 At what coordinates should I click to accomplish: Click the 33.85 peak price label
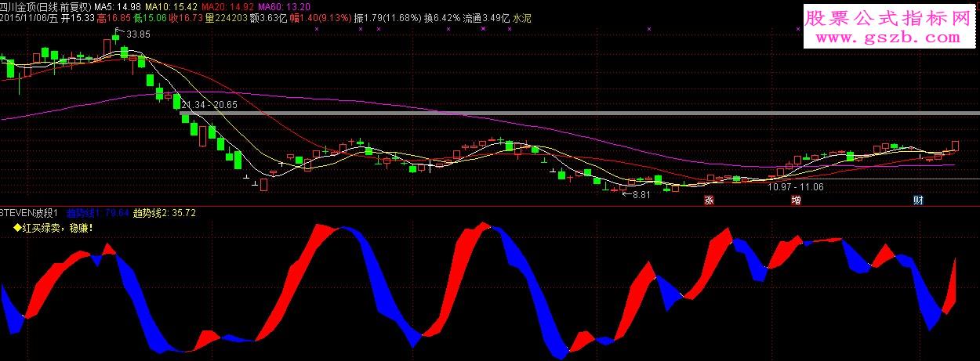tap(138, 34)
